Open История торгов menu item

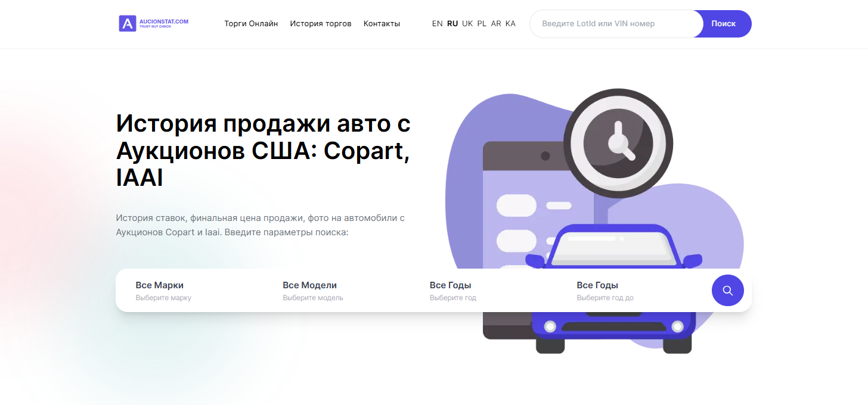point(321,24)
